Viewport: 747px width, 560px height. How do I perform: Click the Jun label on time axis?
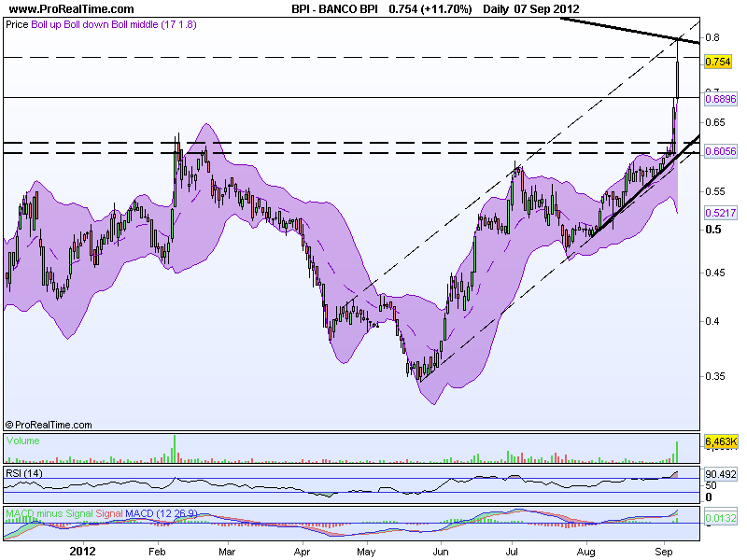tap(441, 552)
